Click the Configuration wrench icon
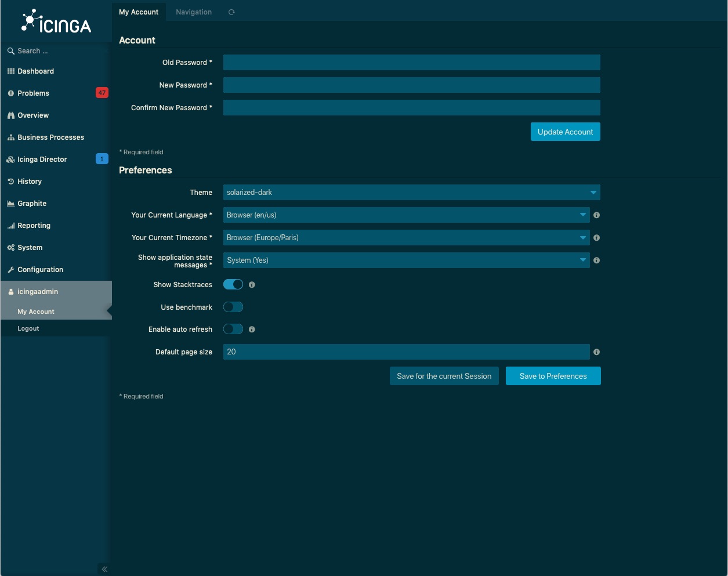This screenshot has height=576, width=728. coord(10,270)
